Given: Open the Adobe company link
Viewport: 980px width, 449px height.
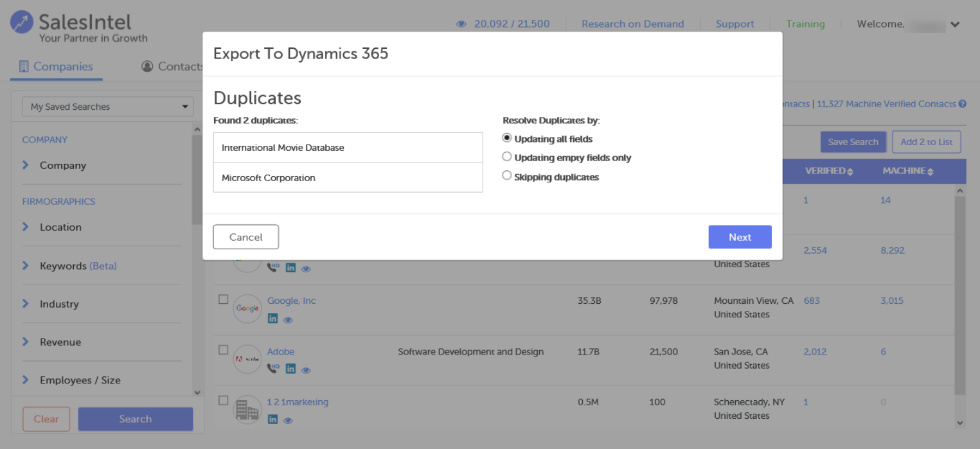Looking at the screenshot, I should click(x=281, y=351).
